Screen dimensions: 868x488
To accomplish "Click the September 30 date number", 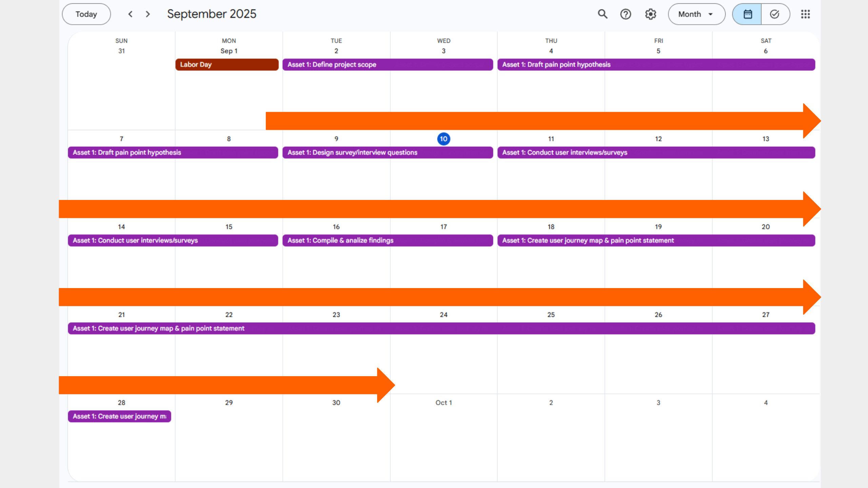I will [x=336, y=403].
